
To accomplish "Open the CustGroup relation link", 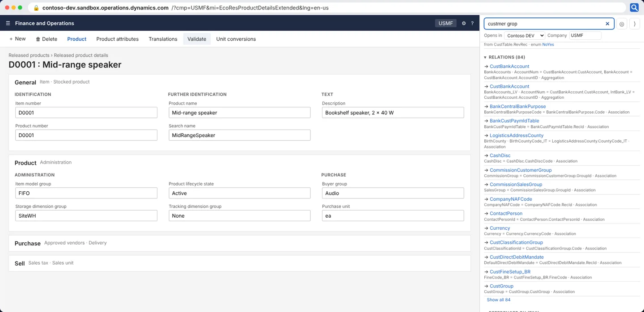I will pos(501,286).
